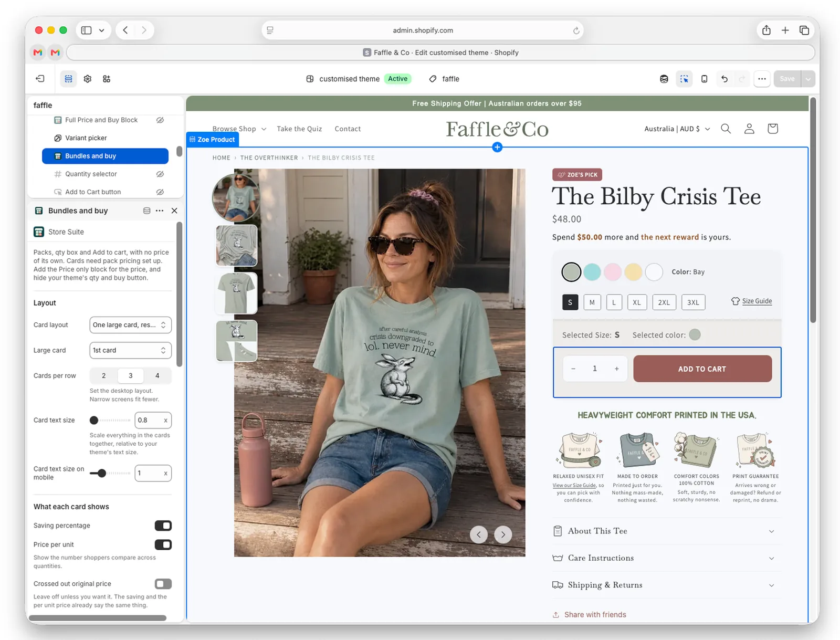Open the App embeds icon

coord(107,79)
